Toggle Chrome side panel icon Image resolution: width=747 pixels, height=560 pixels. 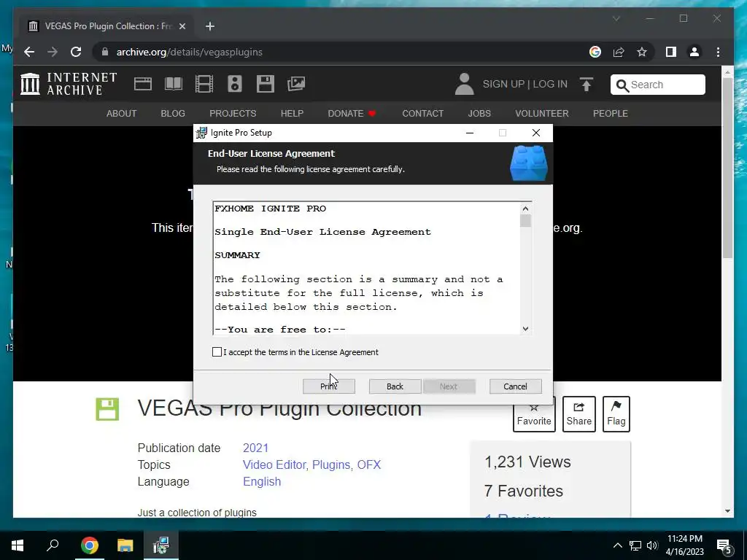pos(671,52)
